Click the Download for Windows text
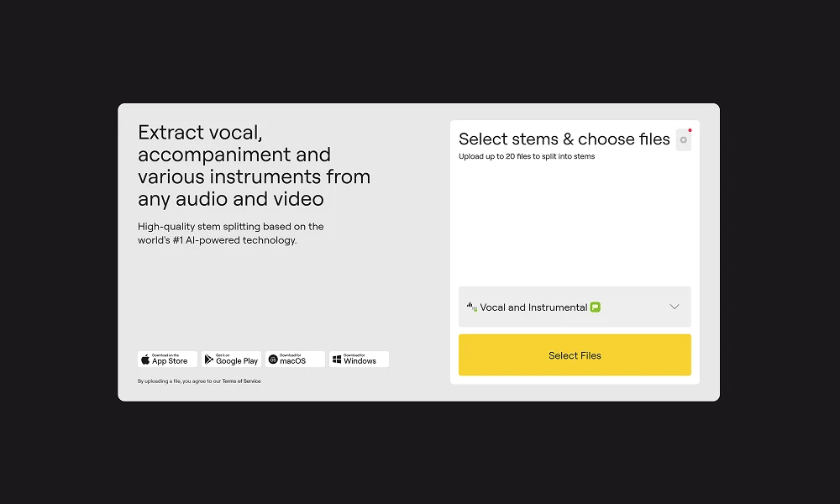The width and height of the screenshot is (840, 504). click(360, 360)
